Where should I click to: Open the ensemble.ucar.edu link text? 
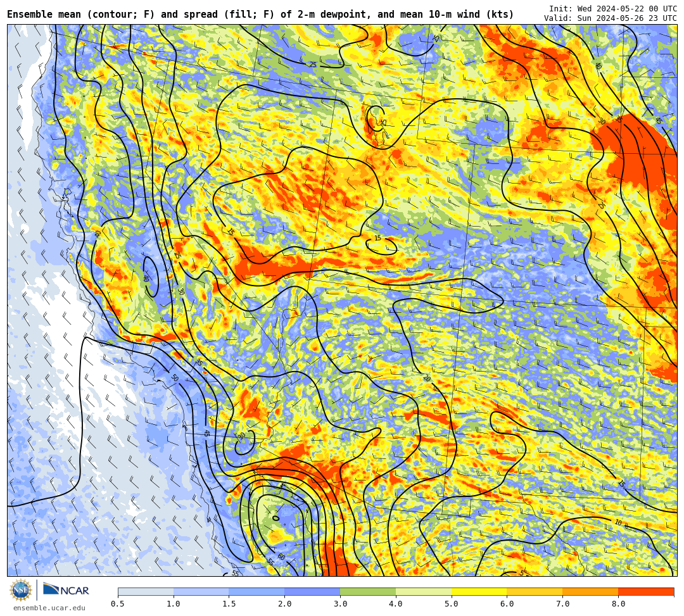(49, 608)
